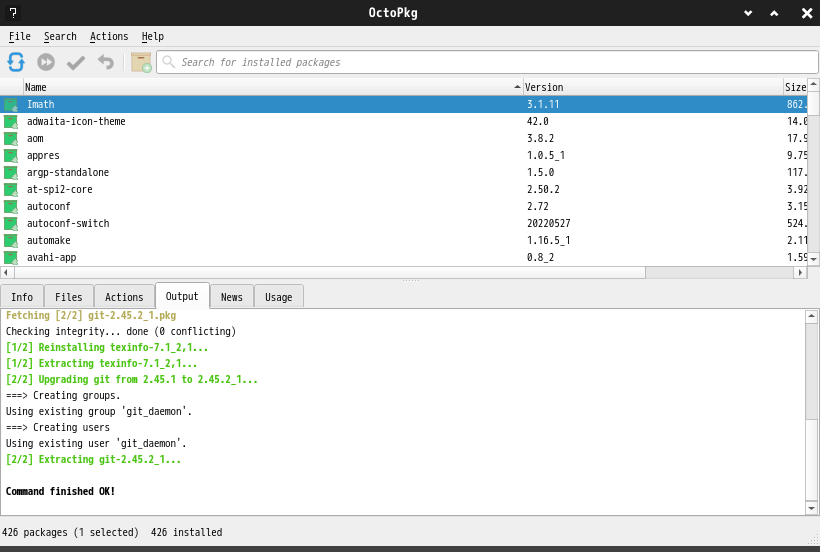This screenshot has width=820, height=552.
Task: Click '426 packages (1 selected)' status text
Action: [70, 532]
